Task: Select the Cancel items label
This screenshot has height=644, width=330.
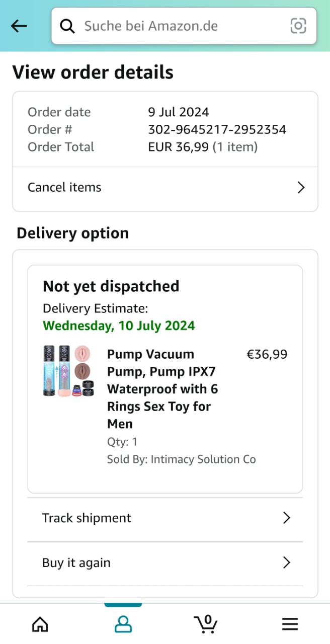Action: coord(64,188)
